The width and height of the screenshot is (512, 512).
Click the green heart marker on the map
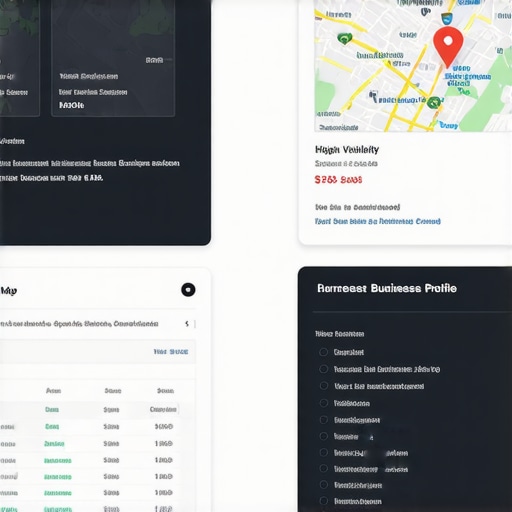point(345,39)
